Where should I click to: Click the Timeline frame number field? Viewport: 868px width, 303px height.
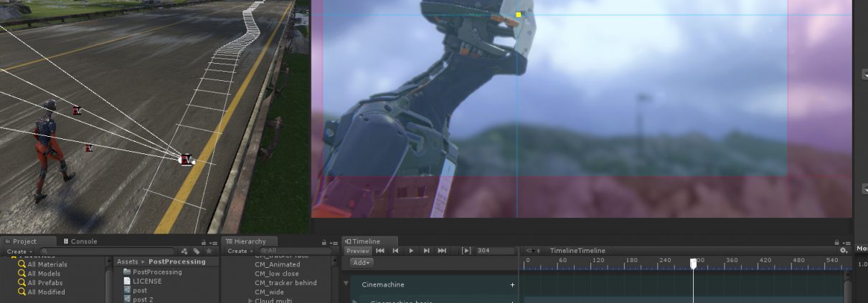(495, 251)
